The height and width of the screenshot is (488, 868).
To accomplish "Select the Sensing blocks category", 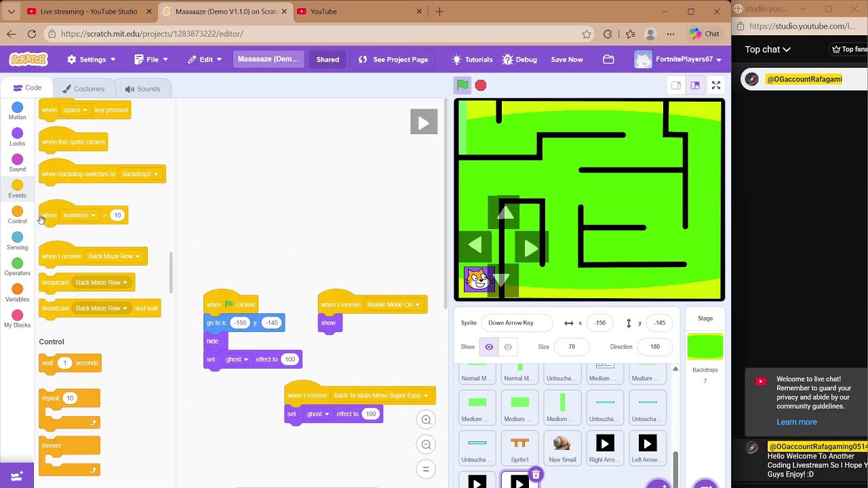I will 18,241.
